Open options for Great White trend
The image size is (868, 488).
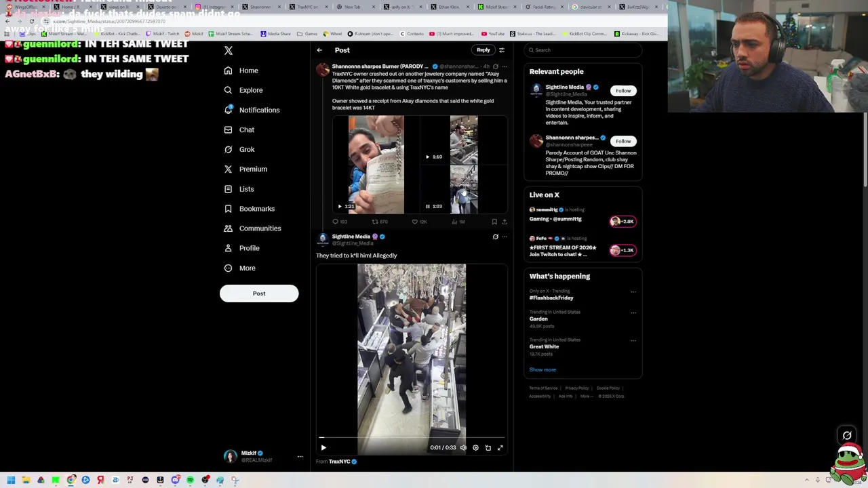click(x=633, y=341)
